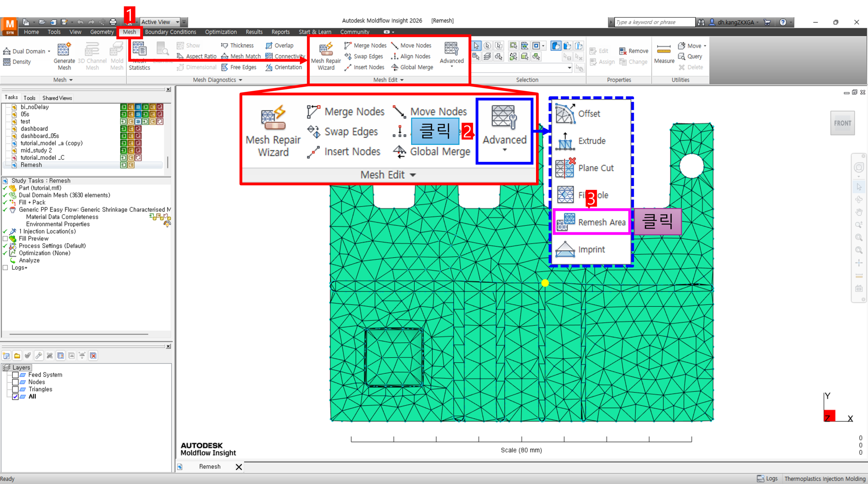Image resolution: width=868 pixels, height=484 pixels.
Task: Select the Insert Nodes tool
Action: pyautogui.click(x=364, y=67)
